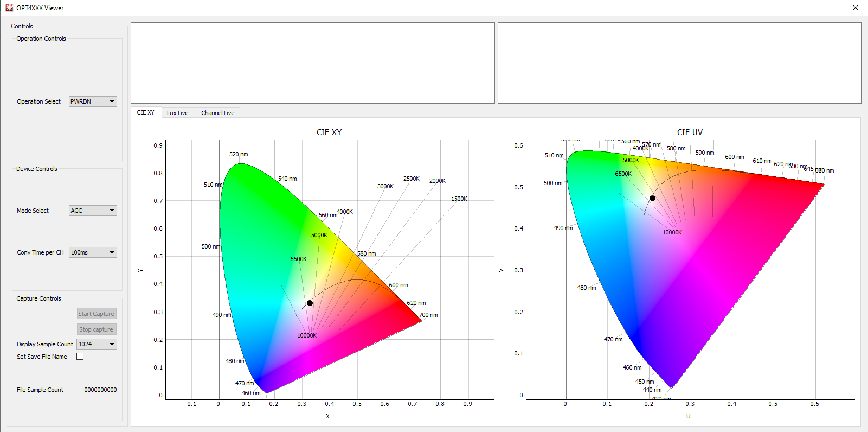Screen dimensions: 868x432
Task: Click the black marker on CIE UV chart
Action: 652,199
